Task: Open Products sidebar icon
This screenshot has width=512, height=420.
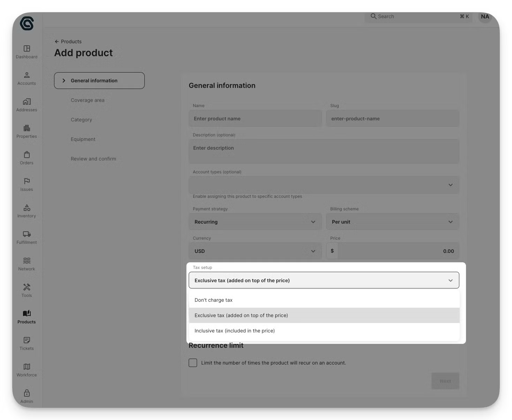Action: 27,313
